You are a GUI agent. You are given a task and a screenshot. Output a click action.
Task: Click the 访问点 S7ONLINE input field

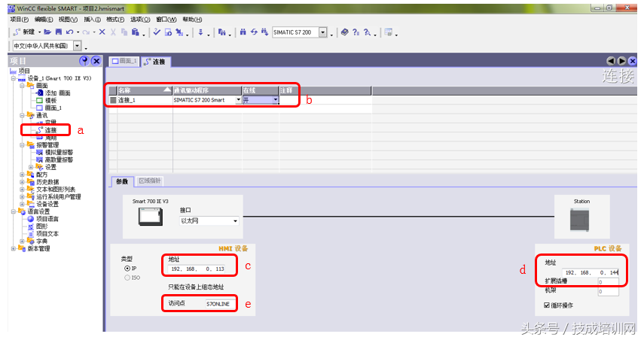[x=218, y=304]
